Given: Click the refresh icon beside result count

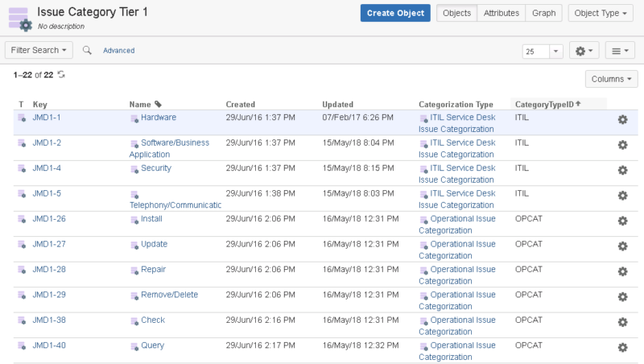Looking at the screenshot, I should click(x=61, y=75).
